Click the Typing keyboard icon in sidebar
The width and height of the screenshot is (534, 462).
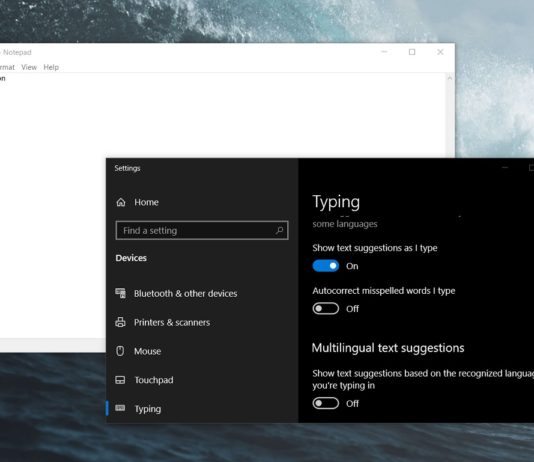click(120, 408)
